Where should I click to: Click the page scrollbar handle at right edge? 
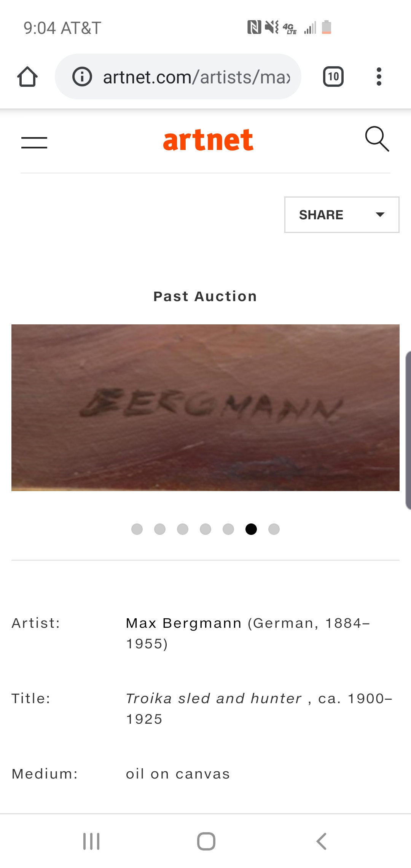[x=408, y=430]
